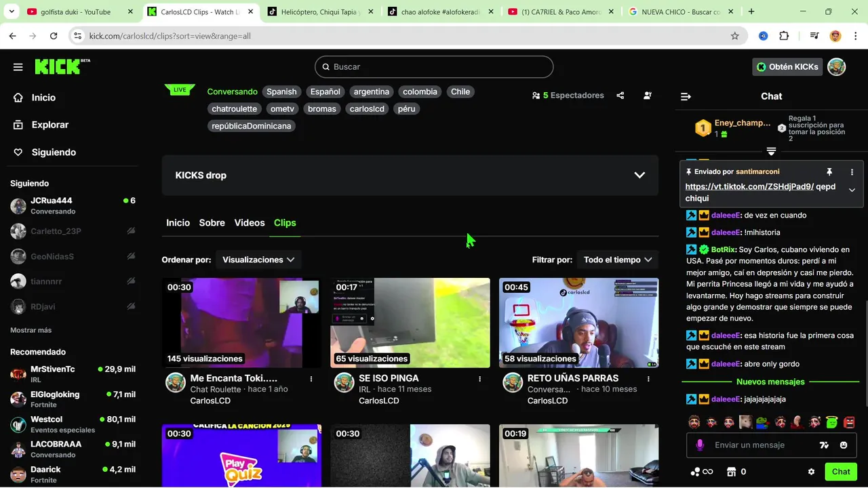
Task: Click the KICK logo
Action: (x=62, y=66)
